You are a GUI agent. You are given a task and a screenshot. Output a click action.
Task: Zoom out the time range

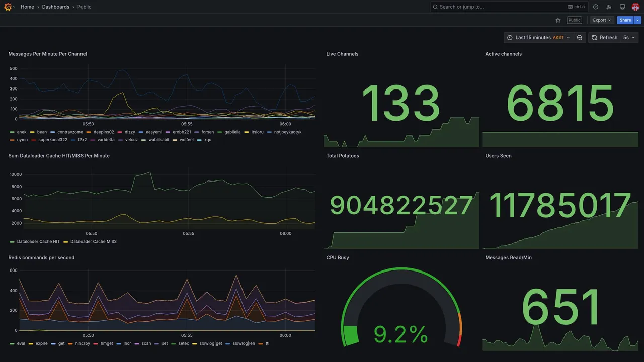[580, 38]
